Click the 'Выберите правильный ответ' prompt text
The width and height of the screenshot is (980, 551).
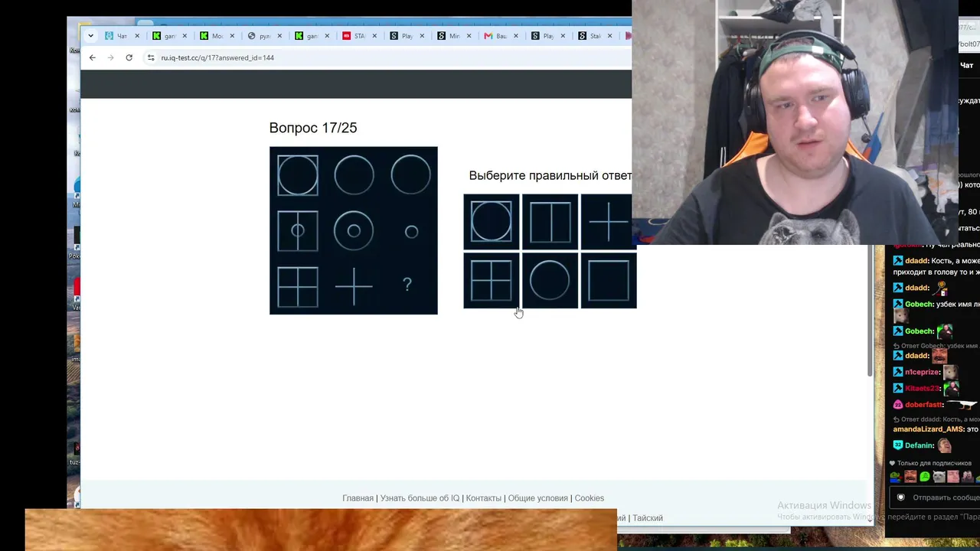tap(550, 175)
